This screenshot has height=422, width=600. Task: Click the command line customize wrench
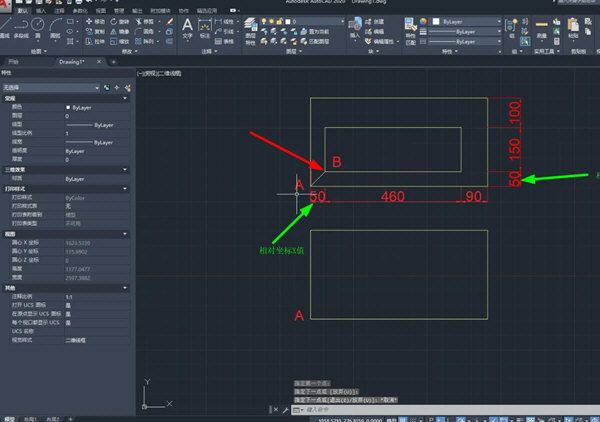point(285,410)
